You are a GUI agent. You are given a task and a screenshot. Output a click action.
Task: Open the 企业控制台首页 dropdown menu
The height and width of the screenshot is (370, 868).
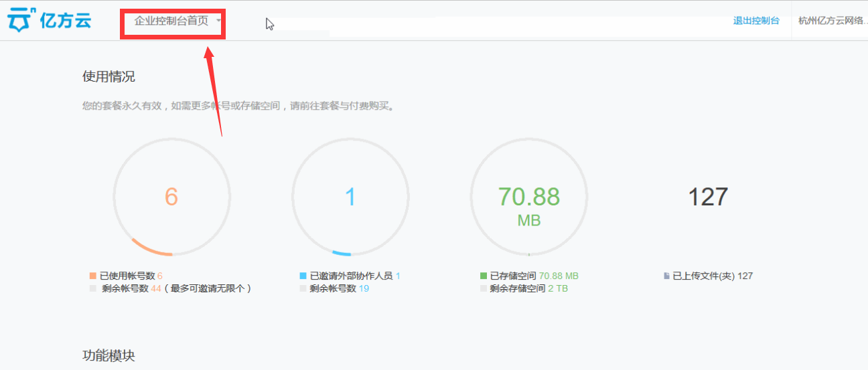(171, 21)
